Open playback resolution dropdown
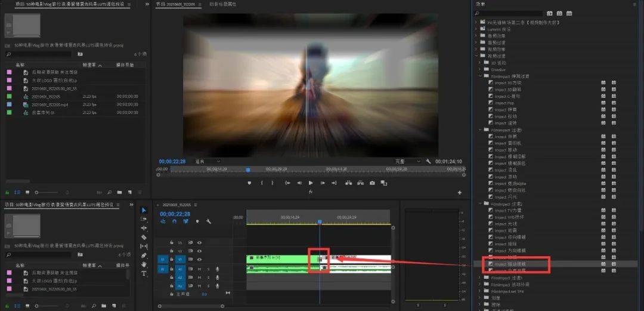Viewport: 644px width, 311px height. (x=407, y=162)
